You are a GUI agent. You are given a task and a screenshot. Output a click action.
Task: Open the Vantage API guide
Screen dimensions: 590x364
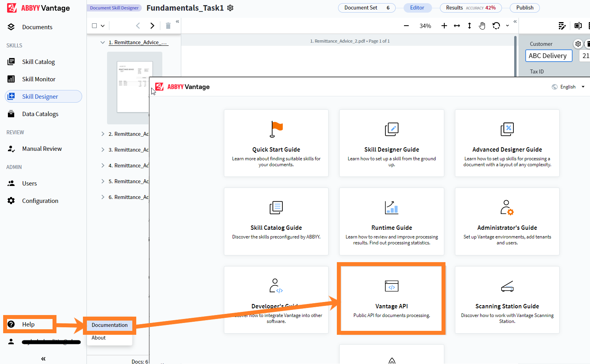tap(391, 298)
